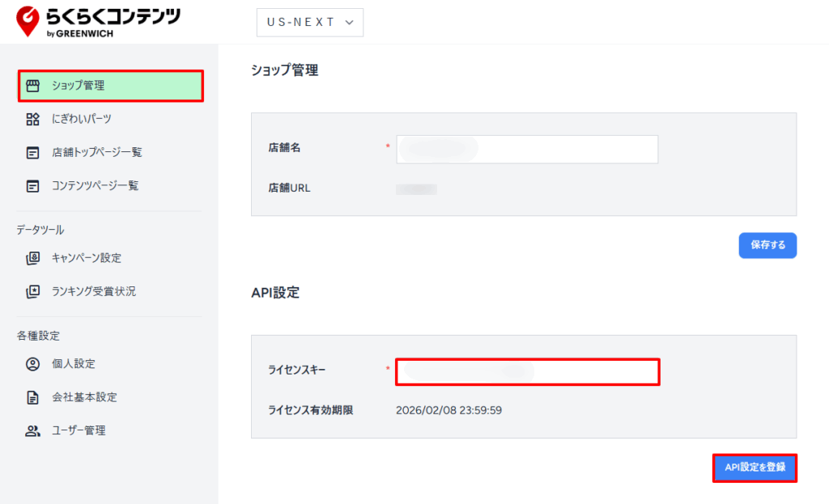The width and height of the screenshot is (829, 504).
Task: Go to the キャンペーン設定 menu item
Action: coord(86,258)
